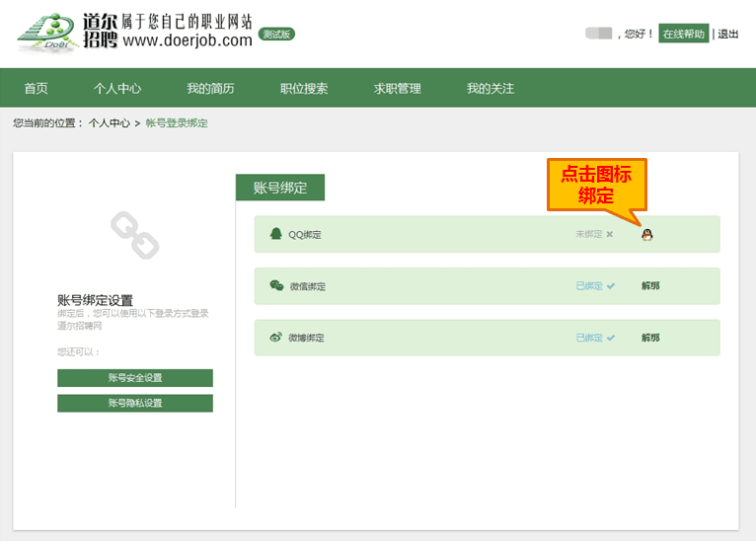Unbind WeChat with the 解绑 link
Image resolution: width=756 pixels, height=541 pixels.
click(650, 286)
